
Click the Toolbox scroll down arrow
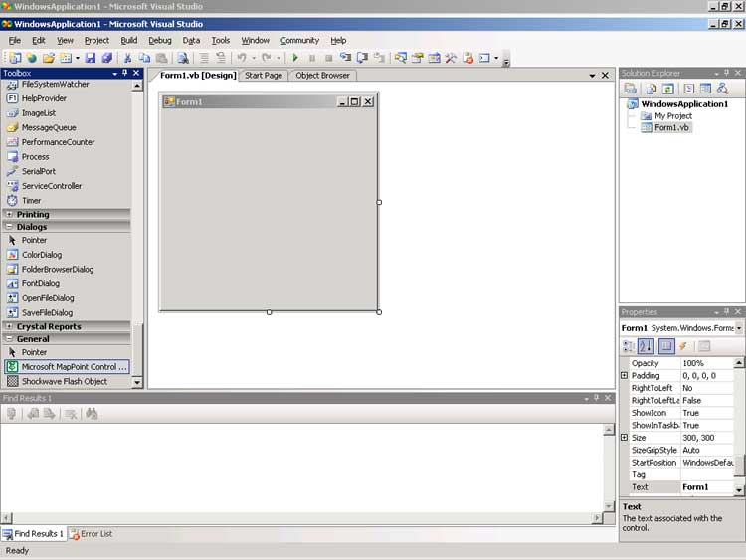point(137,382)
